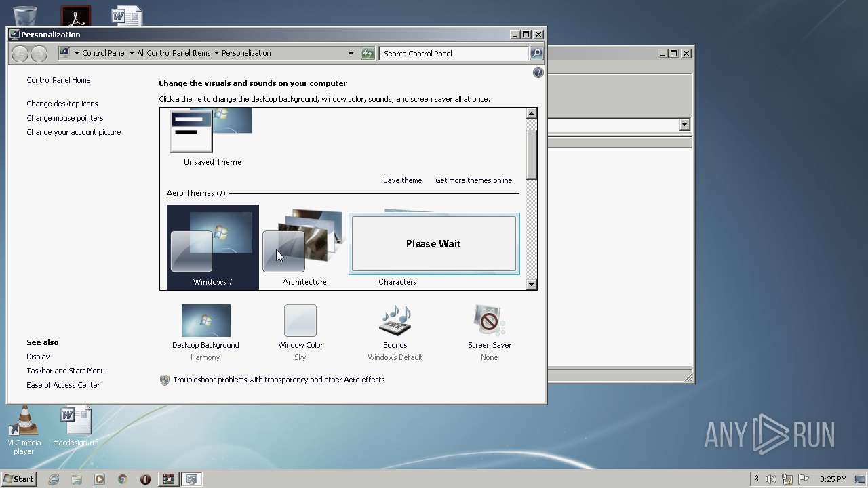Click the Please Wait box
Image resolution: width=868 pixels, height=488 pixels.
click(x=433, y=244)
